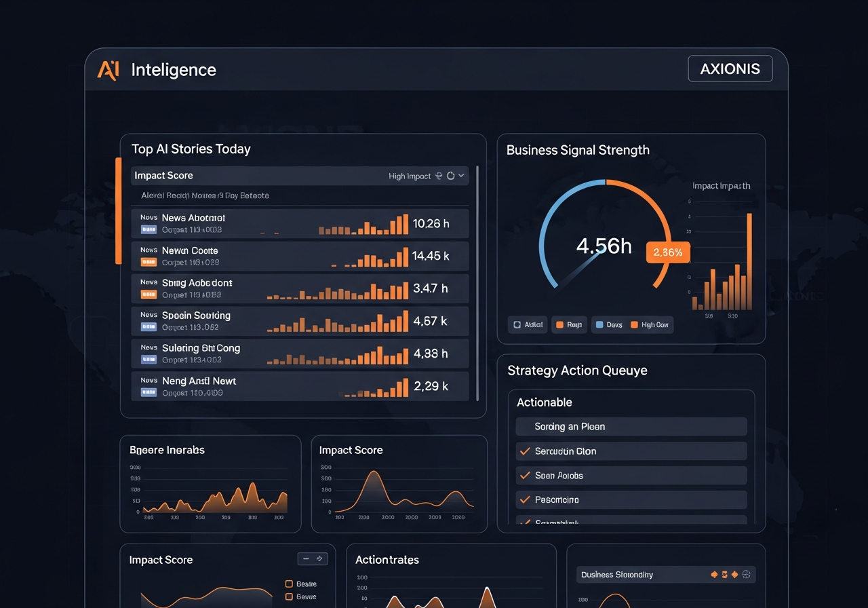
Task: Toggle the checkmark on Sercudtin Glon item
Action: pyautogui.click(x=524, y=451)
